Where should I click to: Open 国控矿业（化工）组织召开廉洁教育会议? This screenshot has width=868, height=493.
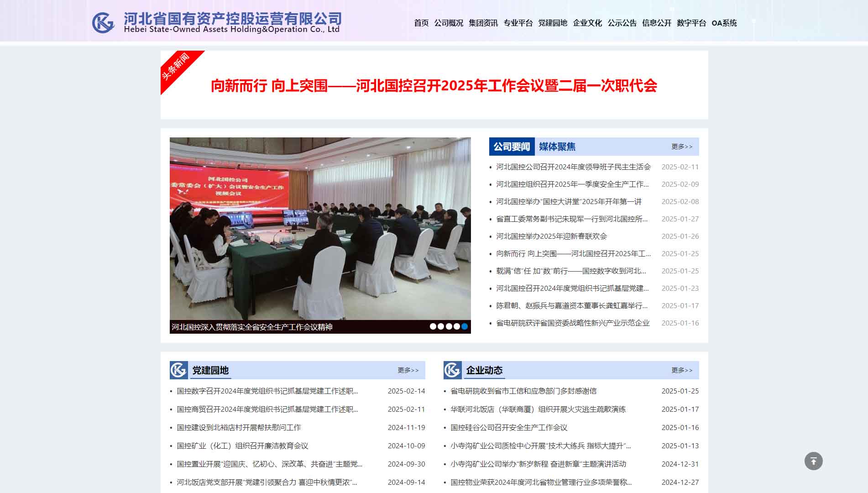pyautogui.click(x=242, y=446)
